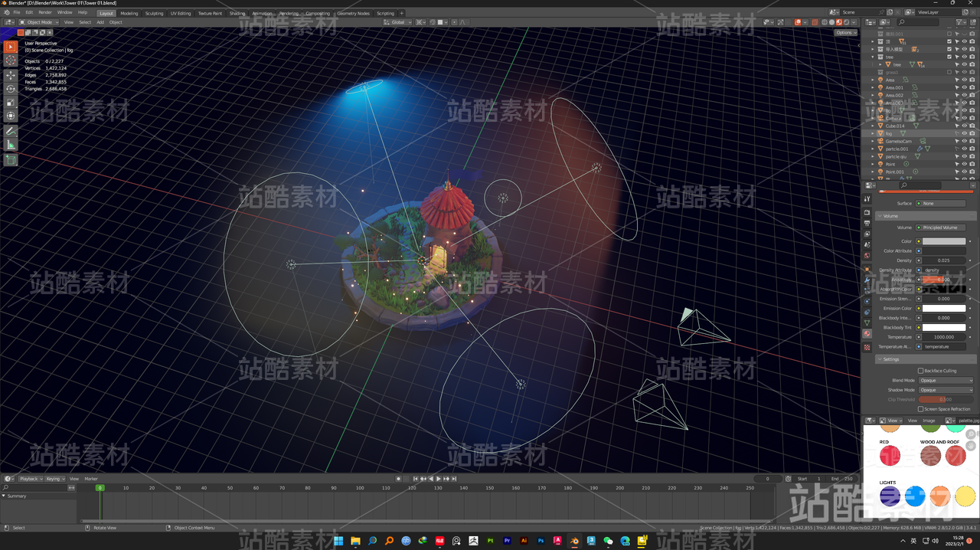The image size is (980, 550).
Task: Open the Windows Start menu
Action: click(x=338, y=541)
